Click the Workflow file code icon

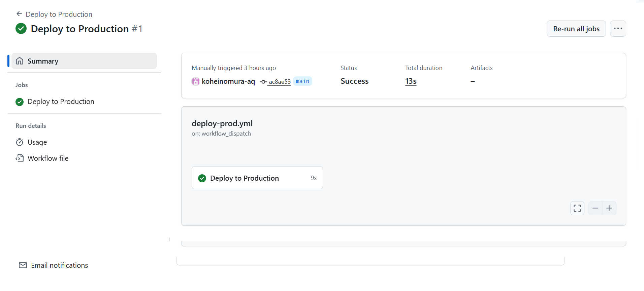(x=20, y=158)
